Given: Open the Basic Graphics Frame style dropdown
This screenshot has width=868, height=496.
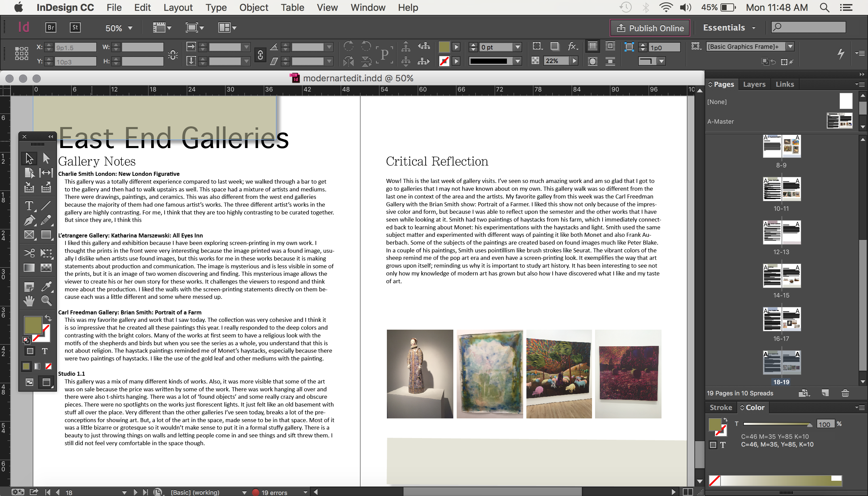Looking at the screenshot, I should pyautogui.click(x=790, y=47).
